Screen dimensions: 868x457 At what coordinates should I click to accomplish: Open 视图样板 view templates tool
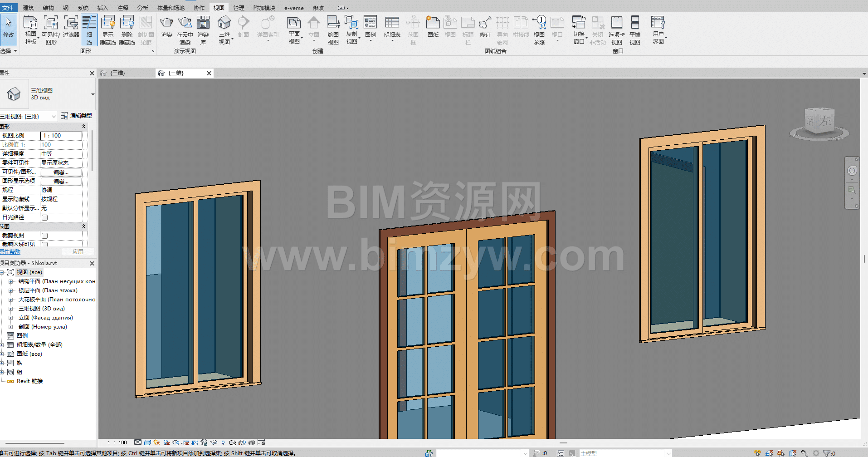[30, 30]
